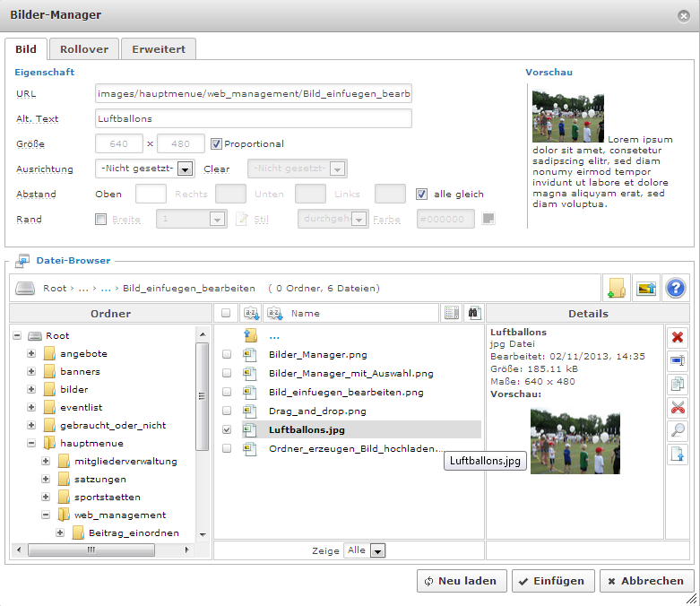Click the magnifier view file icon
Viewport: 700px width, 606px height.
click(678, 430)
